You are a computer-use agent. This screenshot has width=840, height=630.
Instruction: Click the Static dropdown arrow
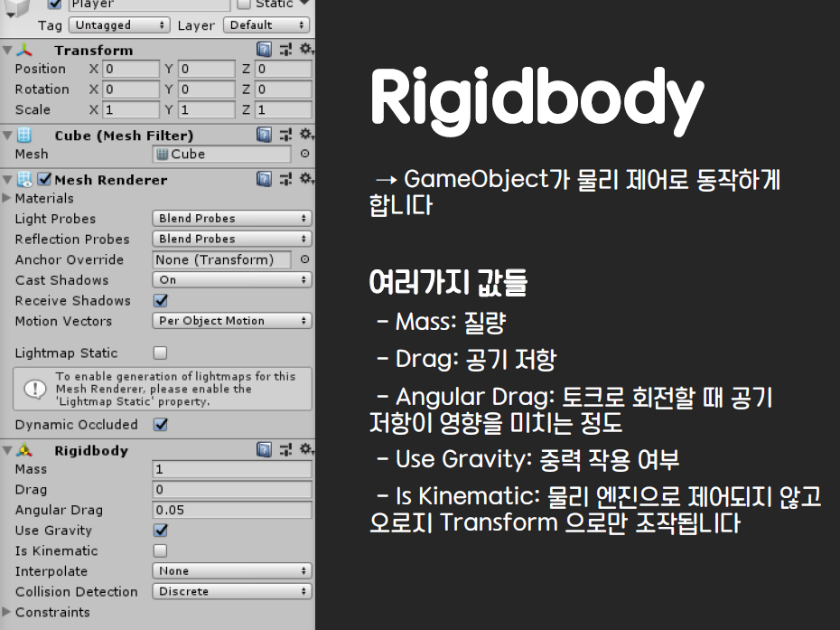coord(304,4)
